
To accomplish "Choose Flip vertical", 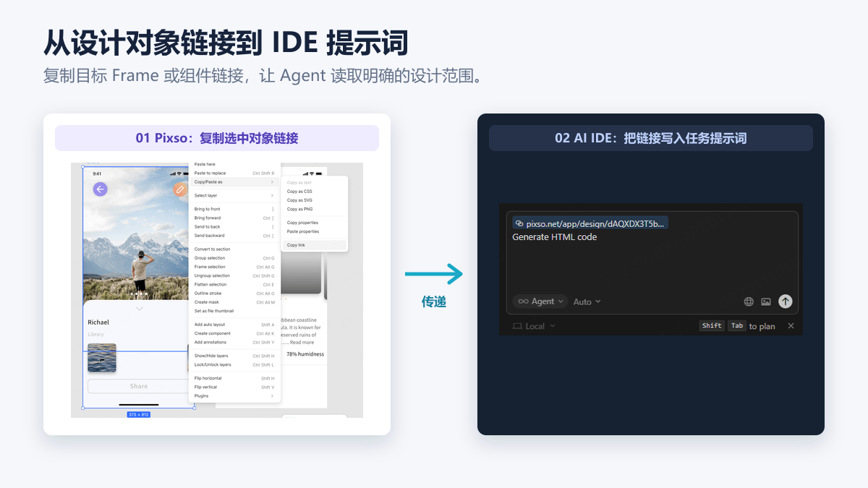I will coord(234,387).
